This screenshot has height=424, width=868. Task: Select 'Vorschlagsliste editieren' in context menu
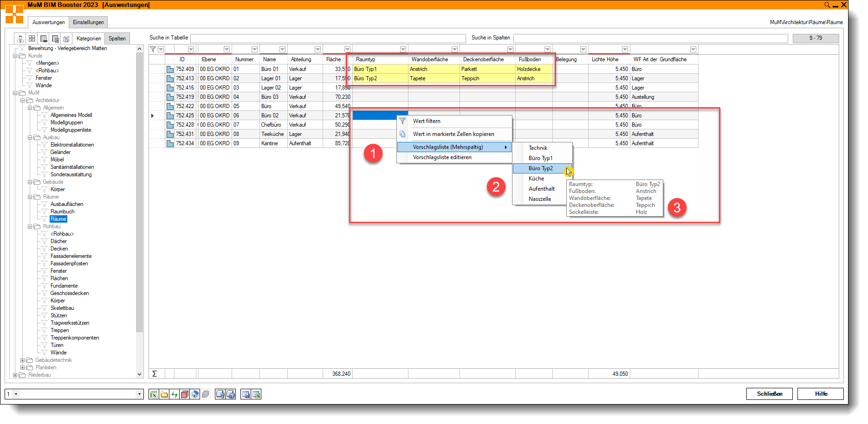pyautogui.click(x=442, y=157)
